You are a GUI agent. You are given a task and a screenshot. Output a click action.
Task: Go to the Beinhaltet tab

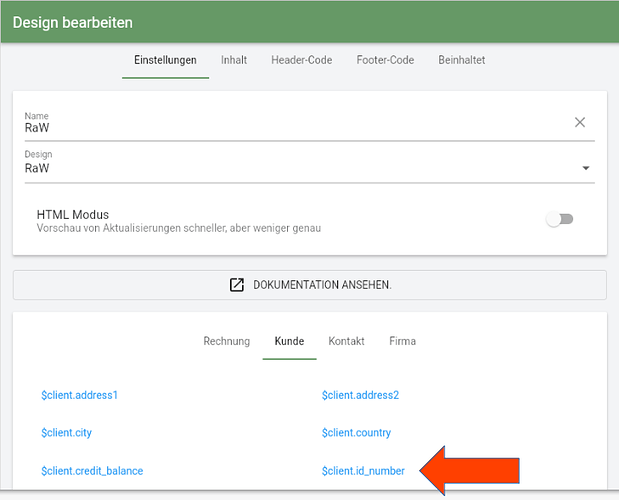[461, 60]
